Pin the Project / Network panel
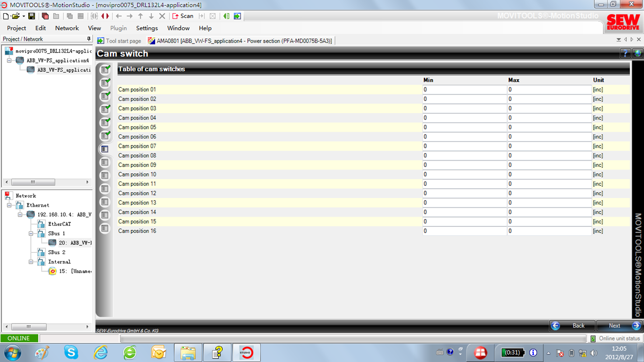The height and width of the screenshot is (362, 644). (88, 39)
